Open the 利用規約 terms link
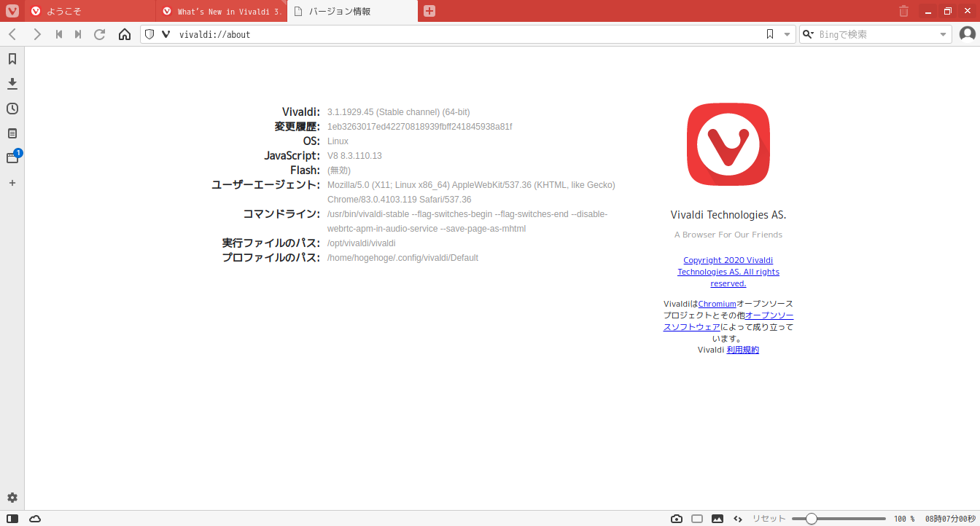Image resolution: width=980 pixels, height=526 pixels. click(x=743, y=350)
